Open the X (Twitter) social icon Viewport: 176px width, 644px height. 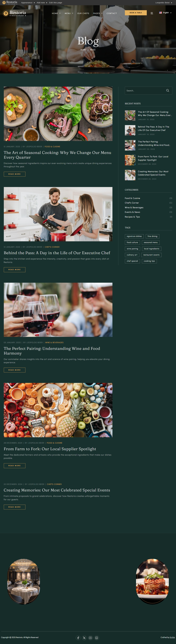tap(84, 638)
